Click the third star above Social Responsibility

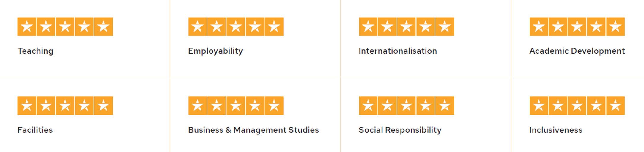[406, 106]
